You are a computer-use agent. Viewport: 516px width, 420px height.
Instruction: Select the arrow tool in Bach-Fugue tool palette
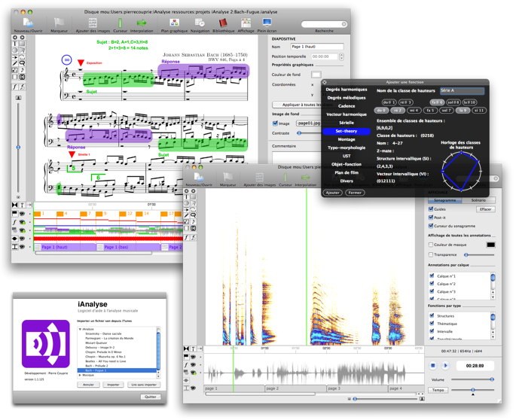15,57
